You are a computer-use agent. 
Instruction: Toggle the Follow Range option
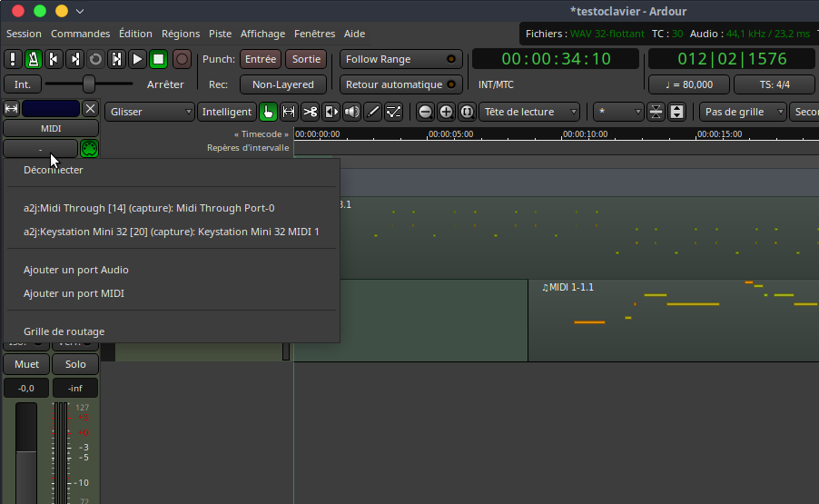(400, 59)
